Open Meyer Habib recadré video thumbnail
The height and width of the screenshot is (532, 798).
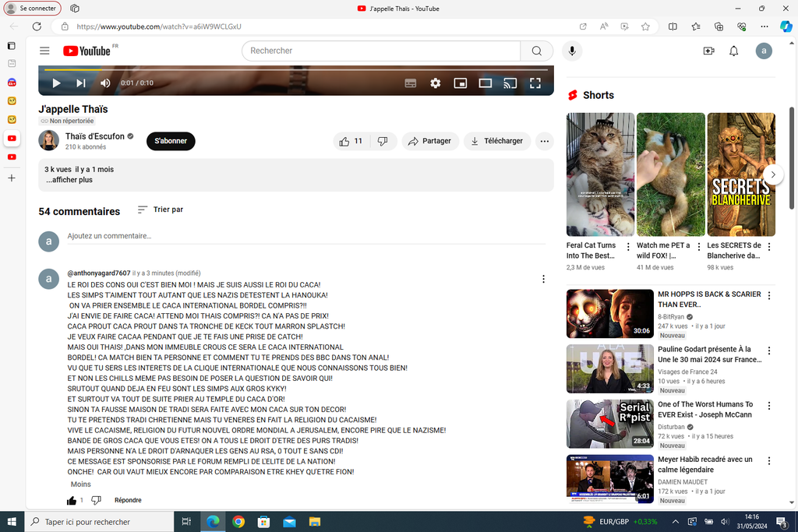point(609,479)
